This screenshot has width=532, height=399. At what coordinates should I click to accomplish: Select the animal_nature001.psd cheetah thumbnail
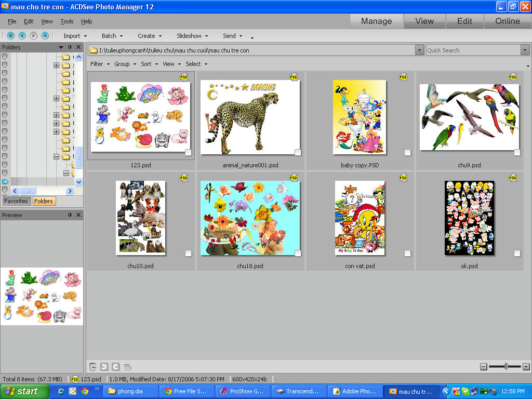point(250,117)
